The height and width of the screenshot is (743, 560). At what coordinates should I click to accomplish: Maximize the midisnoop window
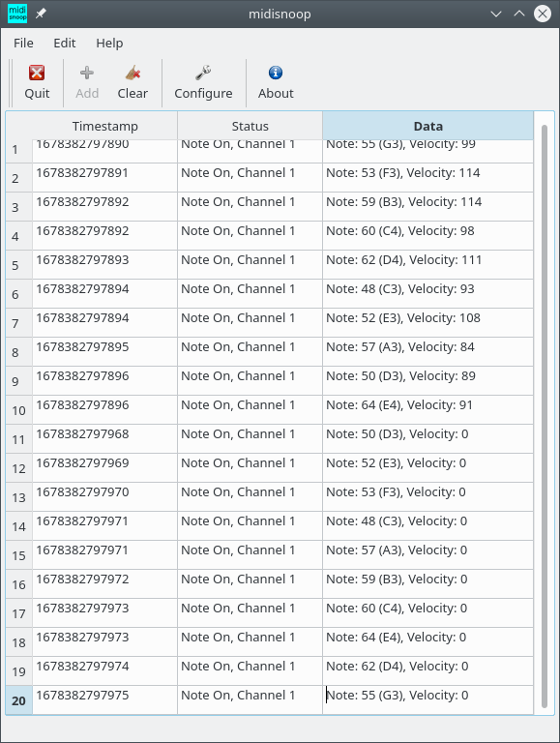519,14
